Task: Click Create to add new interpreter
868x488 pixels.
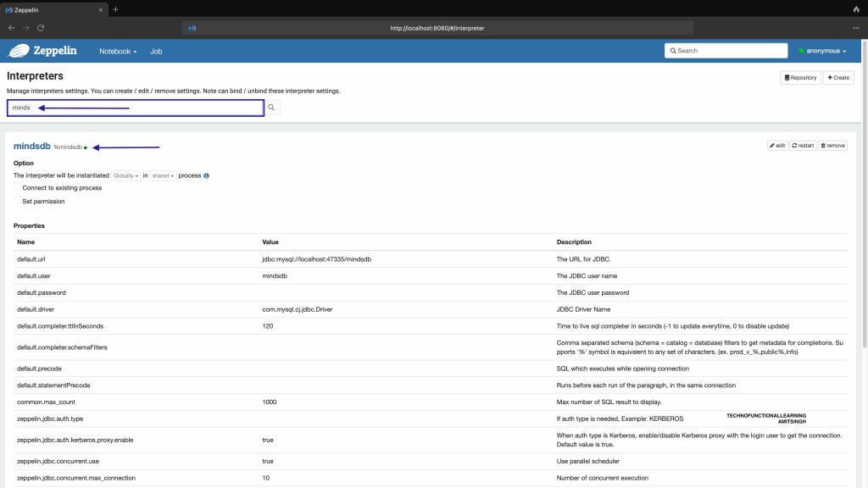Action: 837,78
